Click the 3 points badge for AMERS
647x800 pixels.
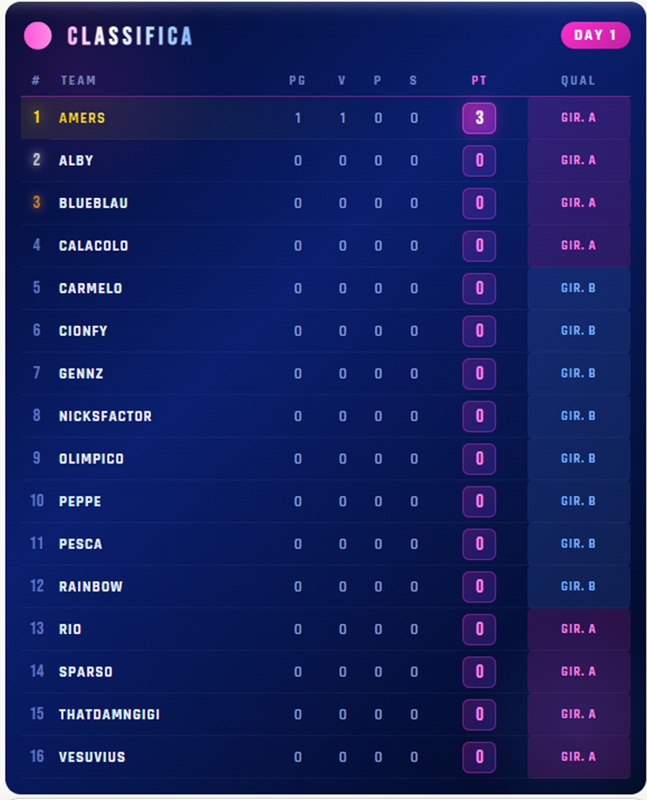(479, 118)
